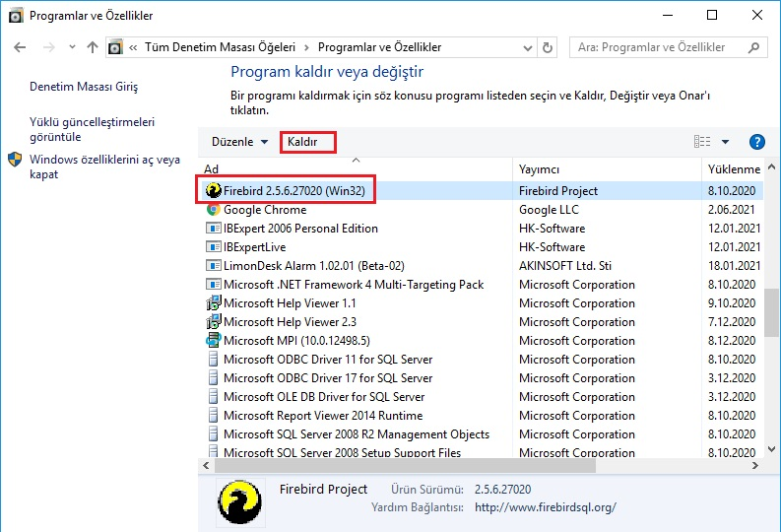Viewport: 781px width, 532px height.
Task: Click Tüm Denetim Masası Öğeleri breadcrumb
Action: click(221, 47)
